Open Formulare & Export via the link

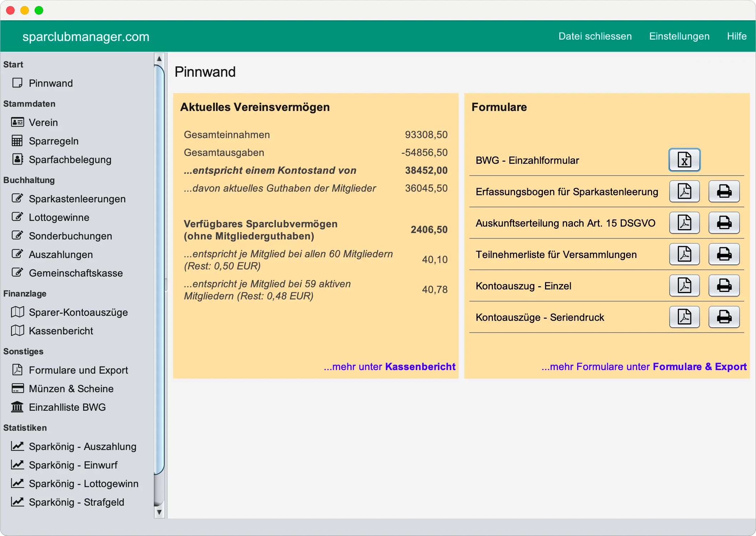click(x=699, y=366)
